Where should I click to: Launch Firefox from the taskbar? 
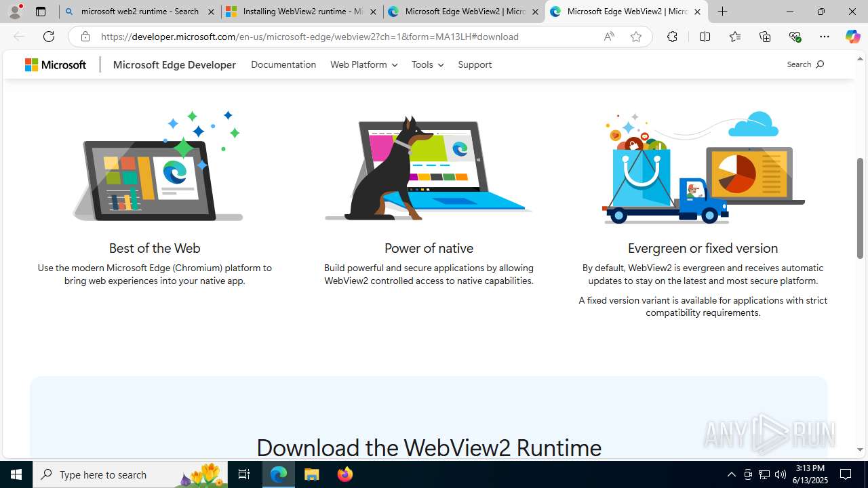344,474
